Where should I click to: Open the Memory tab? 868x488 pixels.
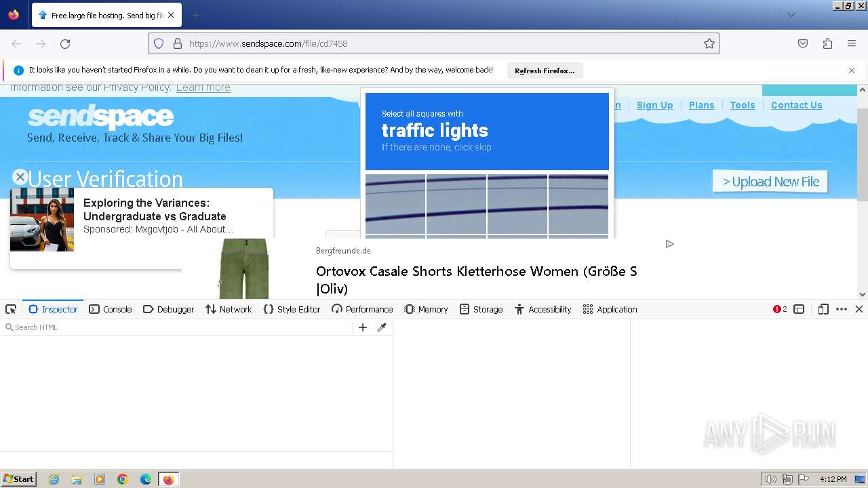point(426,309)
